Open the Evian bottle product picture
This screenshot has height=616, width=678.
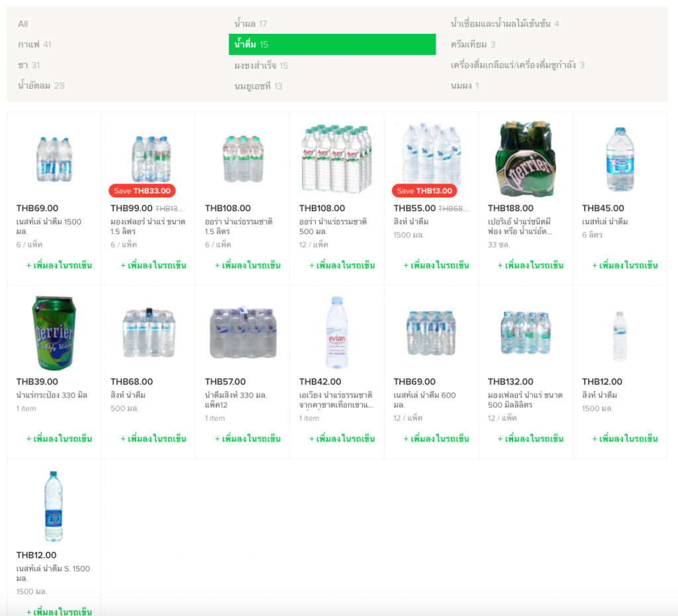(x=336, y=333)
